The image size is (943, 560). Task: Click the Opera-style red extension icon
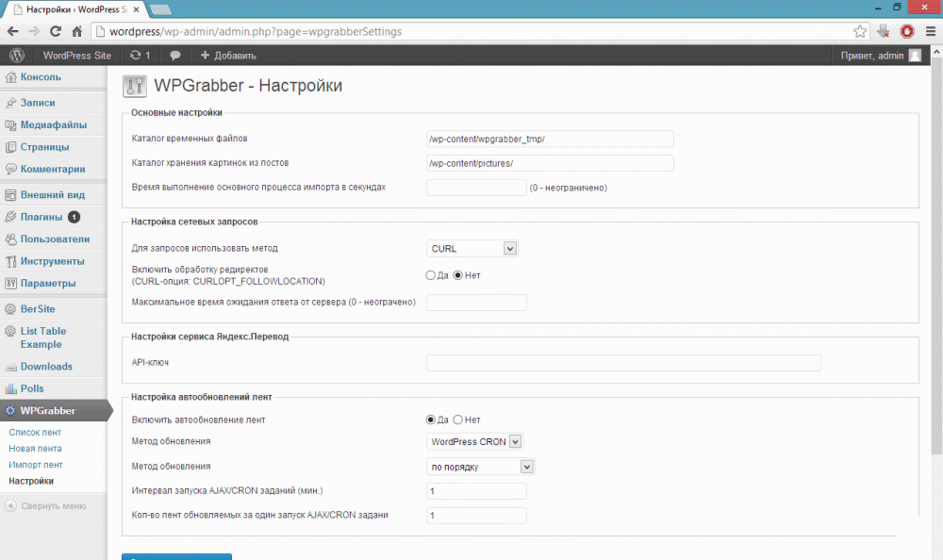pyautogui.click(x=906, y=31)
